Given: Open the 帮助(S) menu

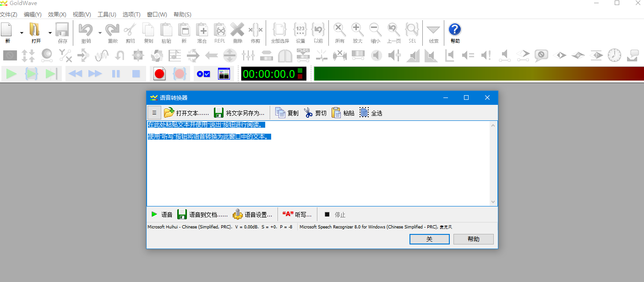Looking at the screenshot, I should (182, 15).
